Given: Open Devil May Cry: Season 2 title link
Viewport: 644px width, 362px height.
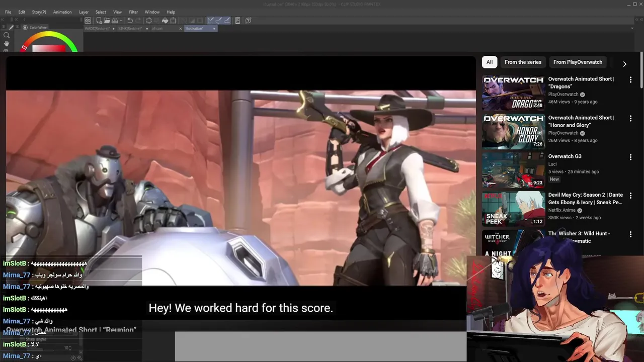Looking at the screenshot, I should (x=586, y=199).
